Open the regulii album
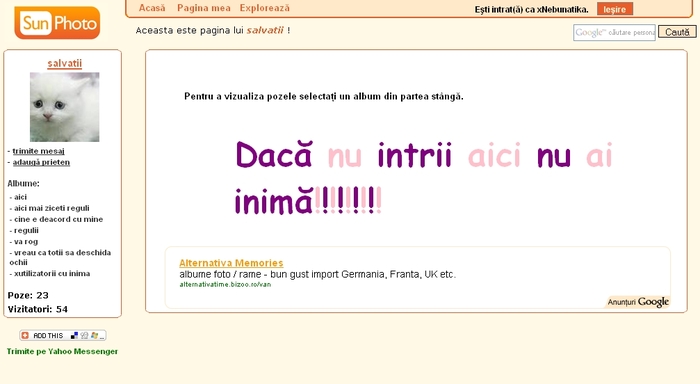 click(x=26, y=230)
